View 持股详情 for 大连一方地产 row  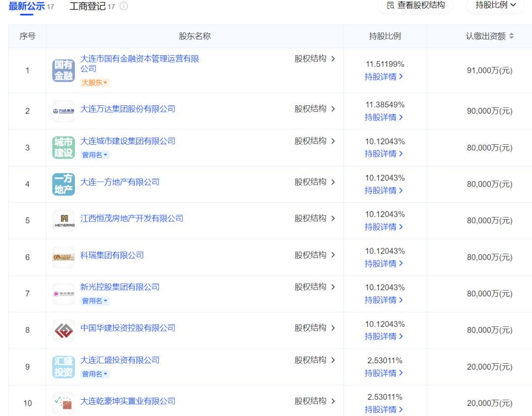(384, 191)
